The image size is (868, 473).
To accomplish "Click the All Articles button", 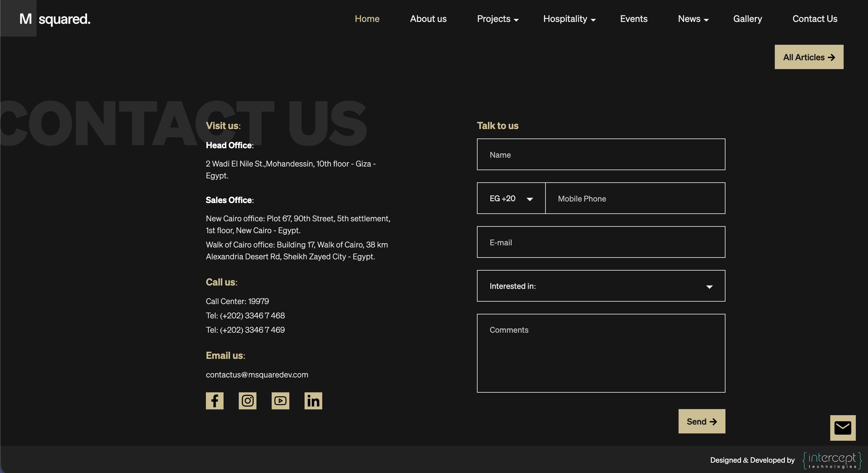I will [x=809, y=57].
